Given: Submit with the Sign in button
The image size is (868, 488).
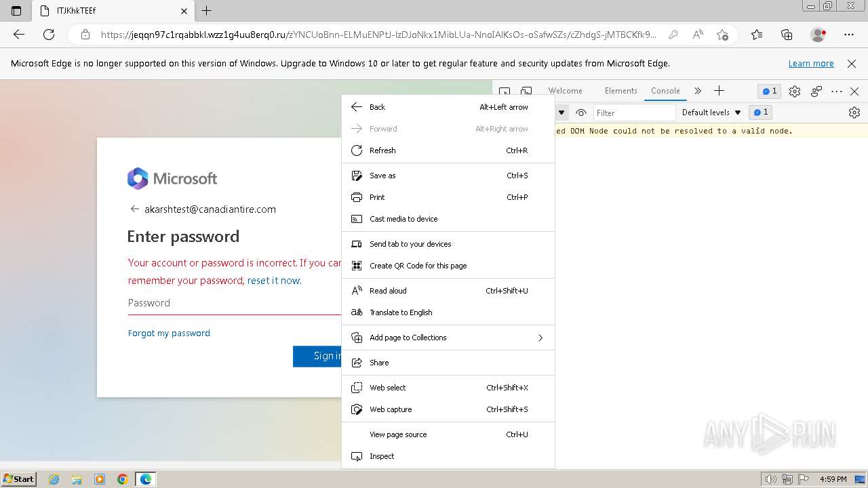Looking at the screenshot, I should click(317, 356).
